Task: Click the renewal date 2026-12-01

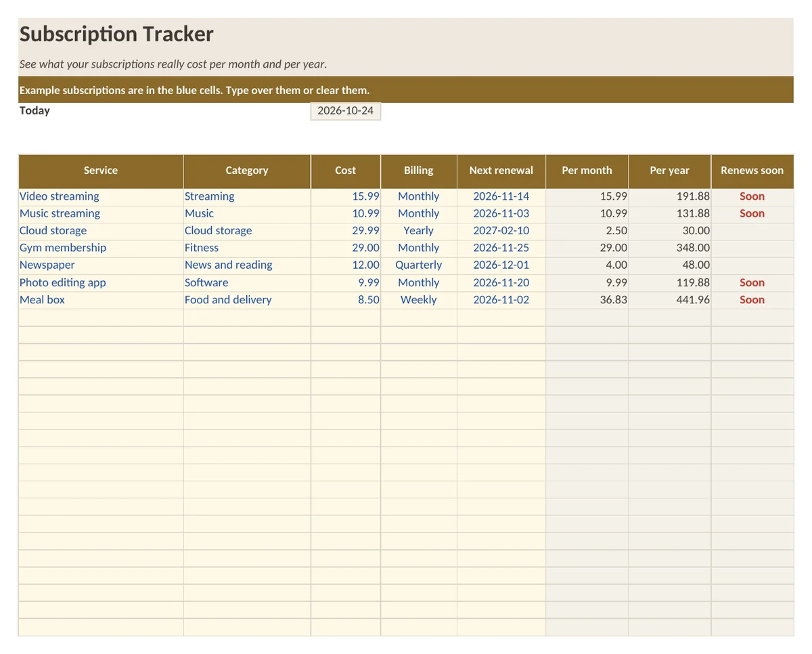Action: pyautogui.click(x=501, y=265)
